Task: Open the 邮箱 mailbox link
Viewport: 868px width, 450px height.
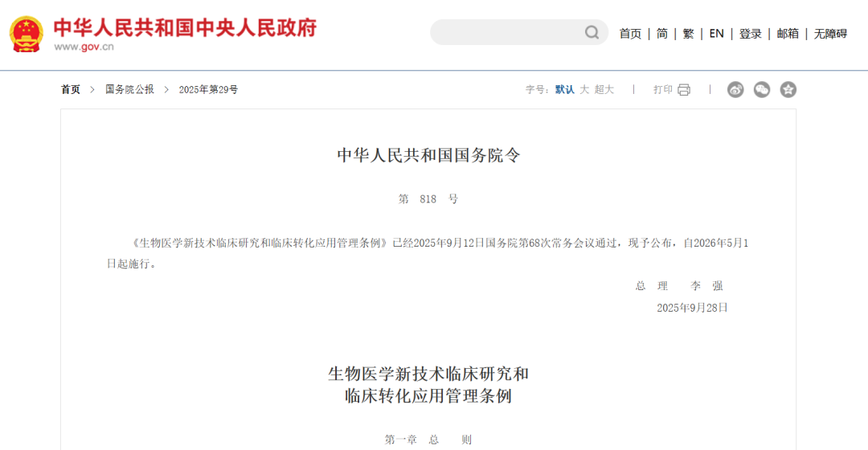Action: point(788,34)
